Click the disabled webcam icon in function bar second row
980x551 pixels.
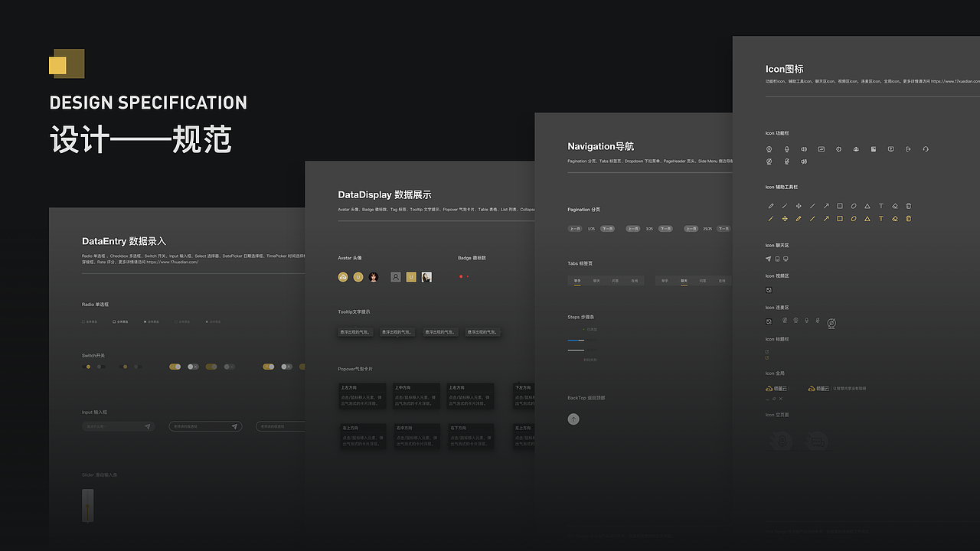point(769,161)
